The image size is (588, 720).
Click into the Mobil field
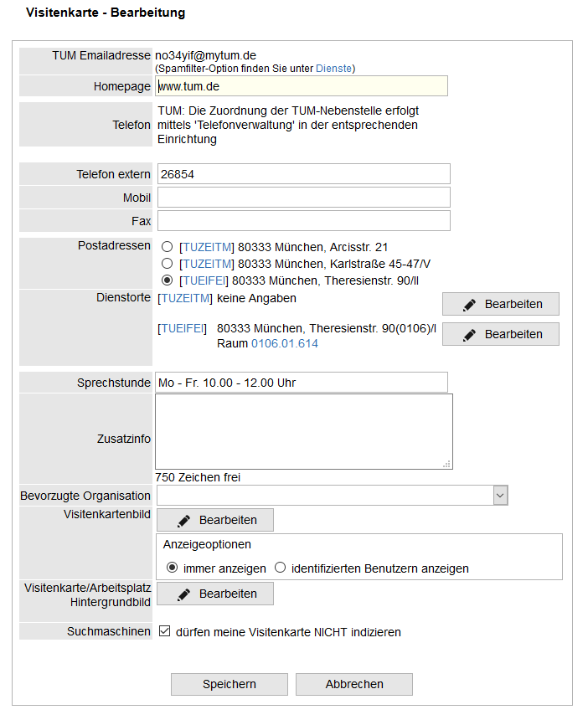303,198
